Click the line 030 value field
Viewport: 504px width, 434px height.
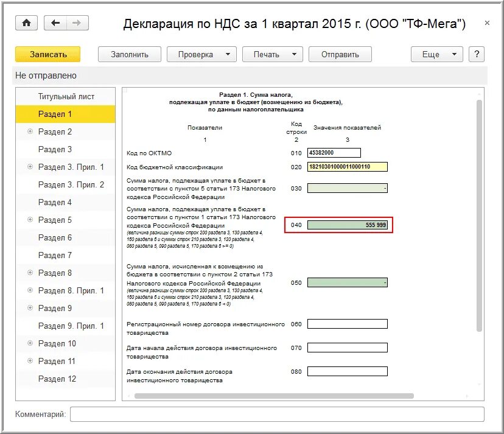(x=348, y=188)
